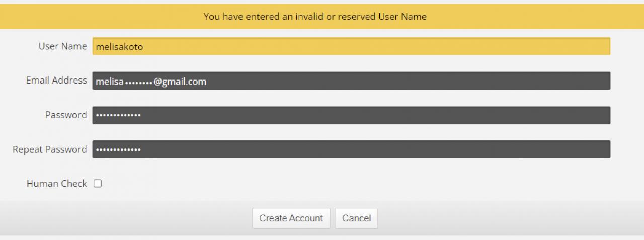
Task: Cancel the account registration
Action: [x=356, y=218]
